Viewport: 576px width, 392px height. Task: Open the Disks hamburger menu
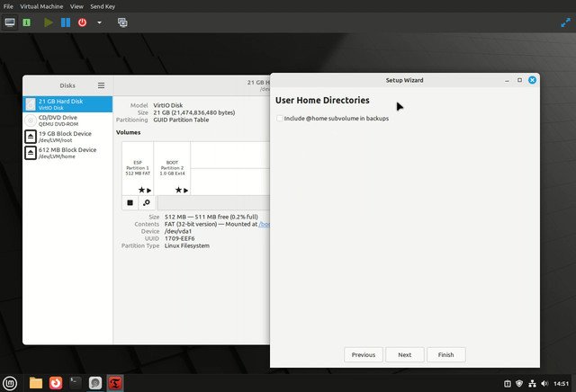point(101,85)
